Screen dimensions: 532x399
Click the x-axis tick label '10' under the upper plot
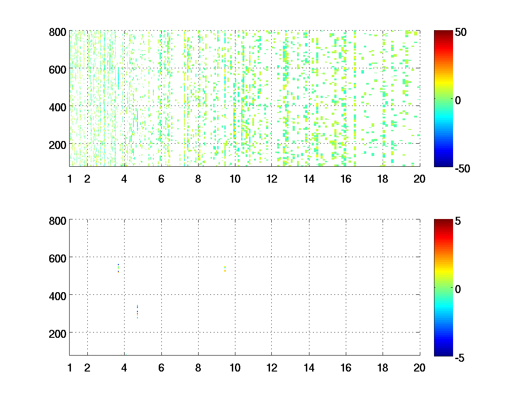(x=235, y=179)
